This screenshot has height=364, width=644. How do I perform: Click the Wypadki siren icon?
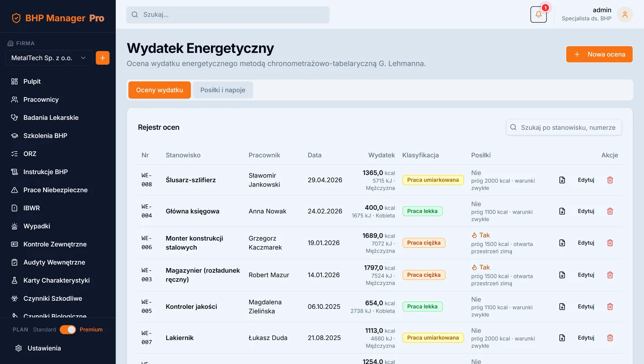coord(14,226)
